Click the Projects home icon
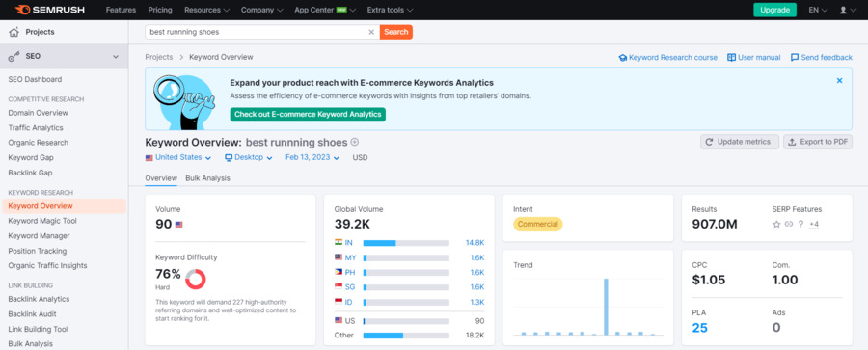This screenshot has height=350, width=868. (x=14, y=32)
